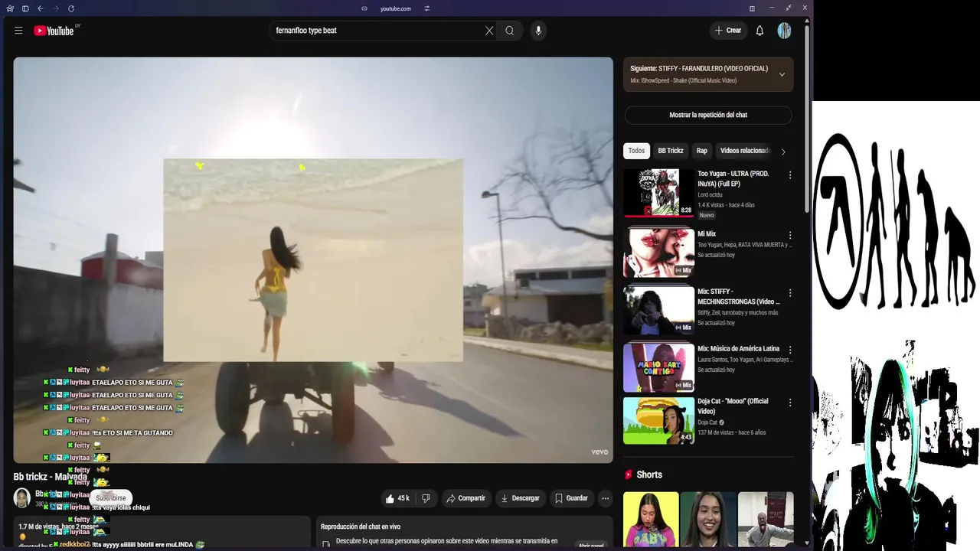Dislike the video with thumbs down
The height and width of the screenshot is (551, 980).
tap(426, 498)
